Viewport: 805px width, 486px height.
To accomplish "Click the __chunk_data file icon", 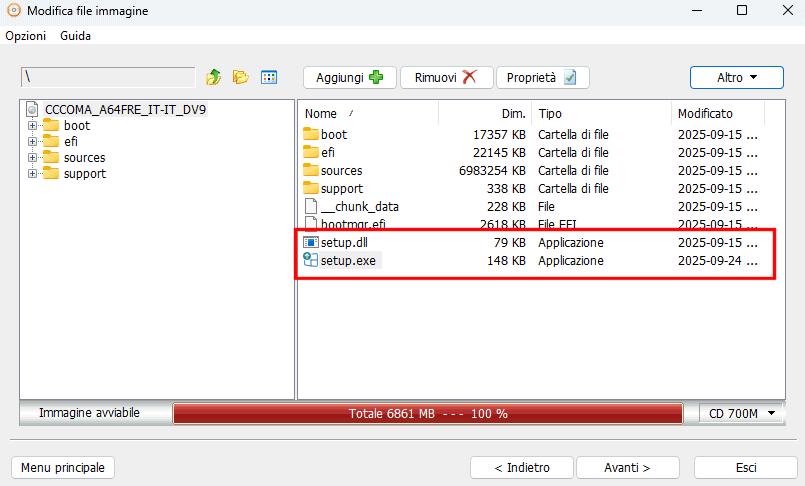I will pyautogui.click(x=311, y=206).
